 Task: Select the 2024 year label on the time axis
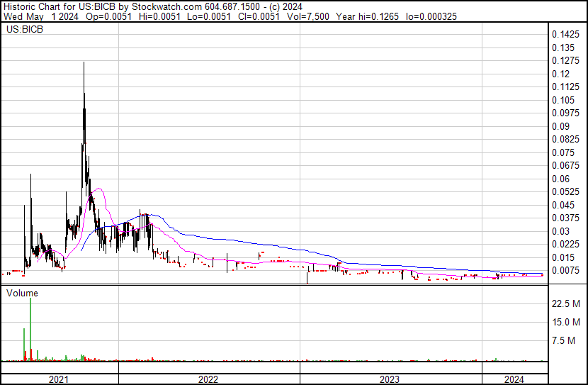(x=514, y=379)
